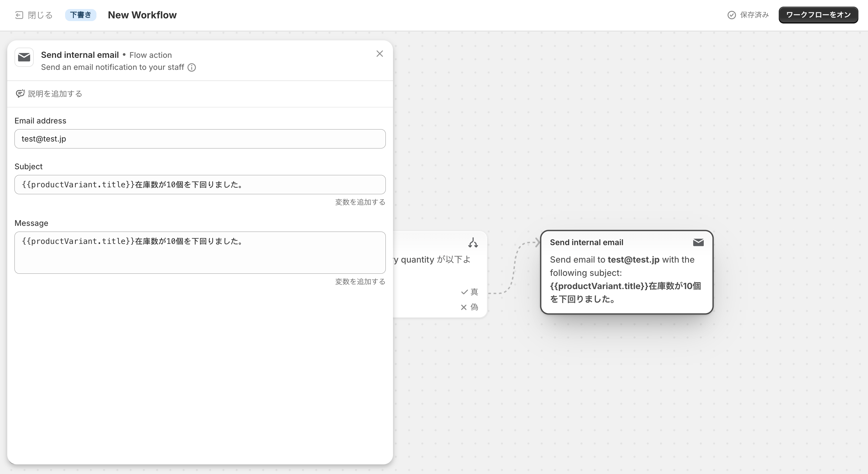Click the back arrow icon next to 閉じる
The height and width of the screenshot is (474, 868).
click(x=19, y=15)
